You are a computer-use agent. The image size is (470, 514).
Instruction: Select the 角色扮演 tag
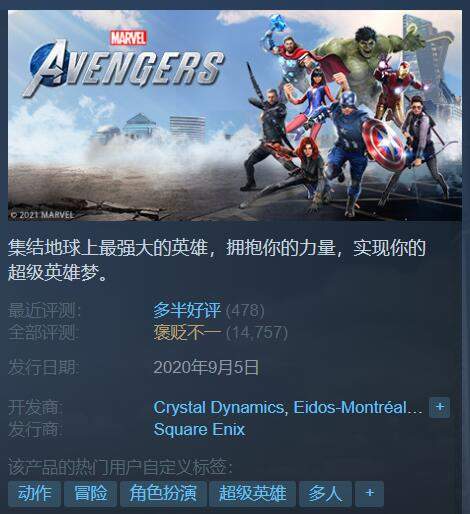point(163,493)
